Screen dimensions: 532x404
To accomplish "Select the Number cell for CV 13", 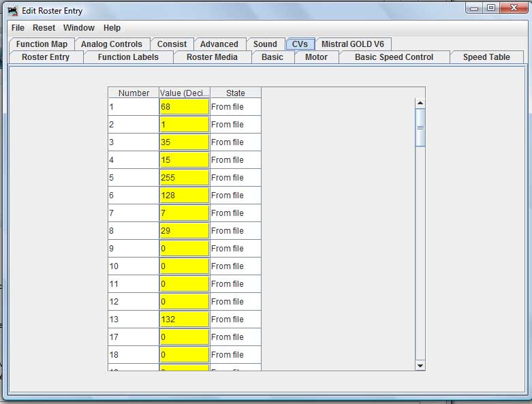I will pyautogui.click(x=134, y=320).
